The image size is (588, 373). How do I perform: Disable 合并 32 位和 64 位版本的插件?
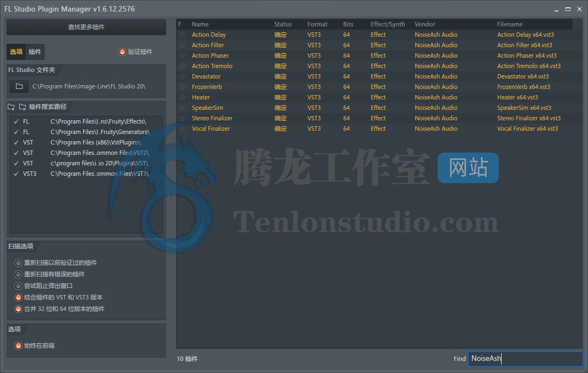point(18,309)
